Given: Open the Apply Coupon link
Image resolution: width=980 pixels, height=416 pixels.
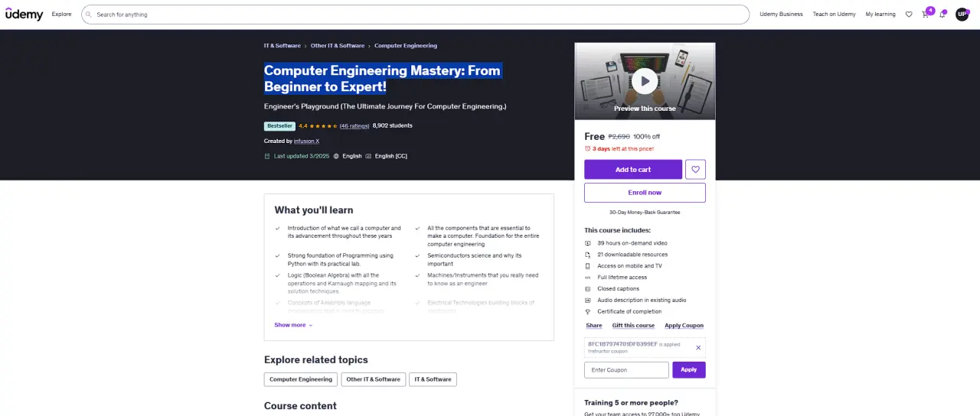Looking at the screenshot, I should click(684, 326).
